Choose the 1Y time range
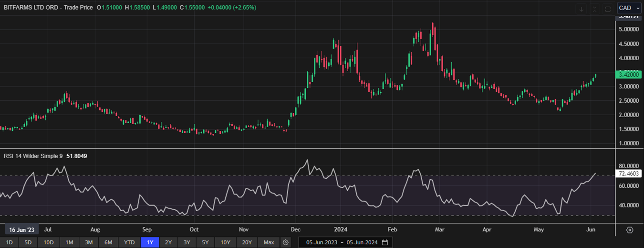The height and width of the screenshot is (248, 644). 150,242
